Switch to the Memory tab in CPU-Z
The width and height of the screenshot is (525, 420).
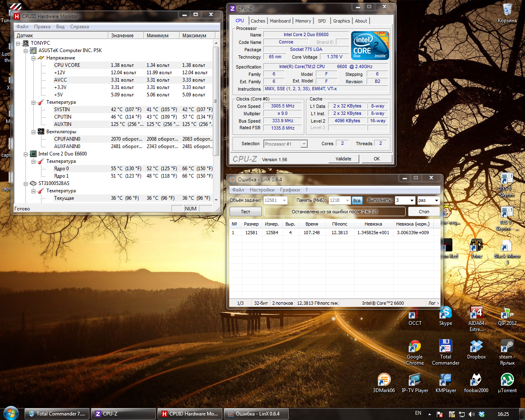coord(303,21)
